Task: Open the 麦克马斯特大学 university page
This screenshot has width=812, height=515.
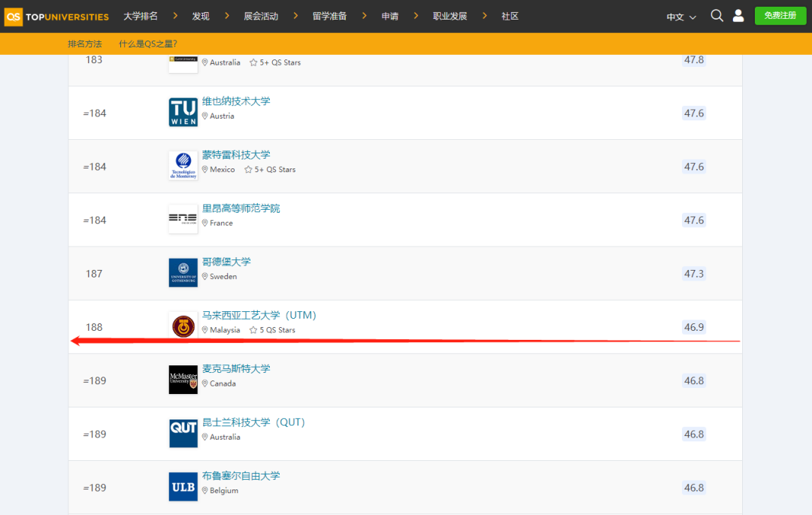Action: click(236, 369)
